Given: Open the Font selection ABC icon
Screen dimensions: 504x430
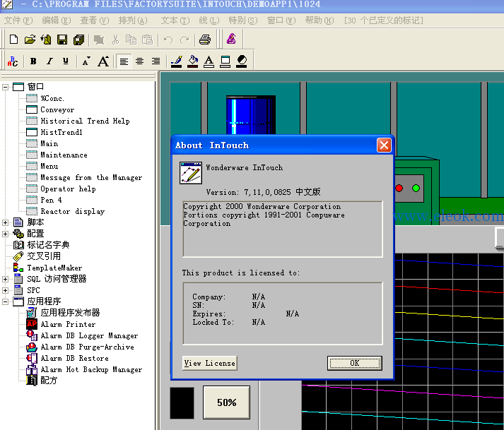Looking at the screenshot, I should (13, 61).
